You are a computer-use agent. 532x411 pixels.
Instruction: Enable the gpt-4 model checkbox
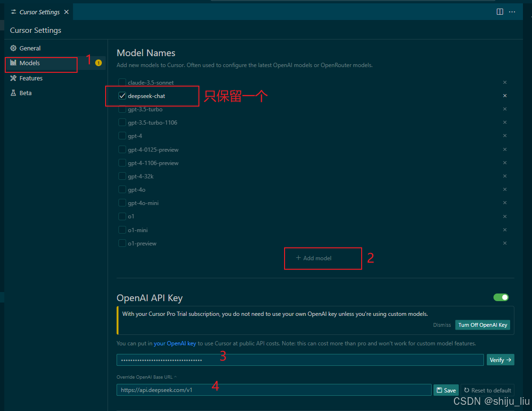[122, 136]
